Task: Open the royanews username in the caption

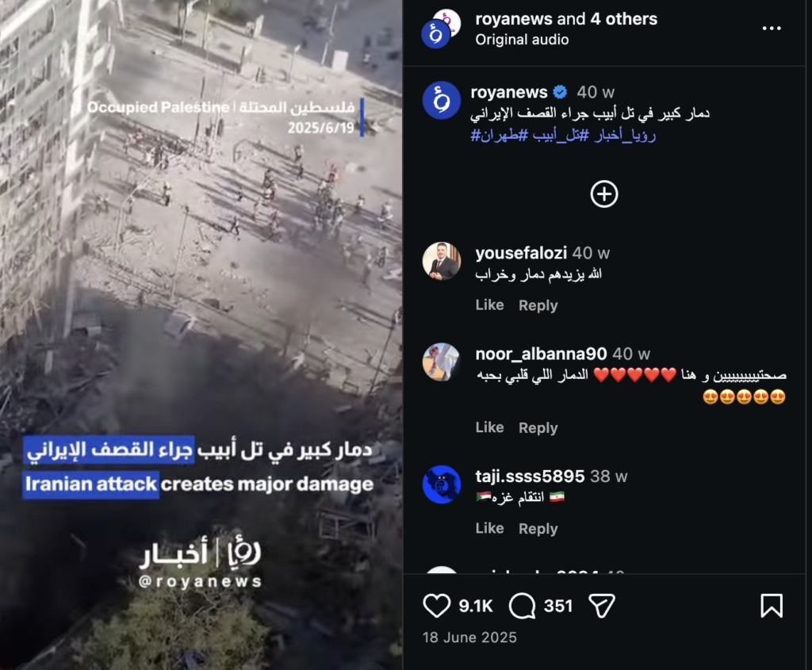Action: [508, 92]
